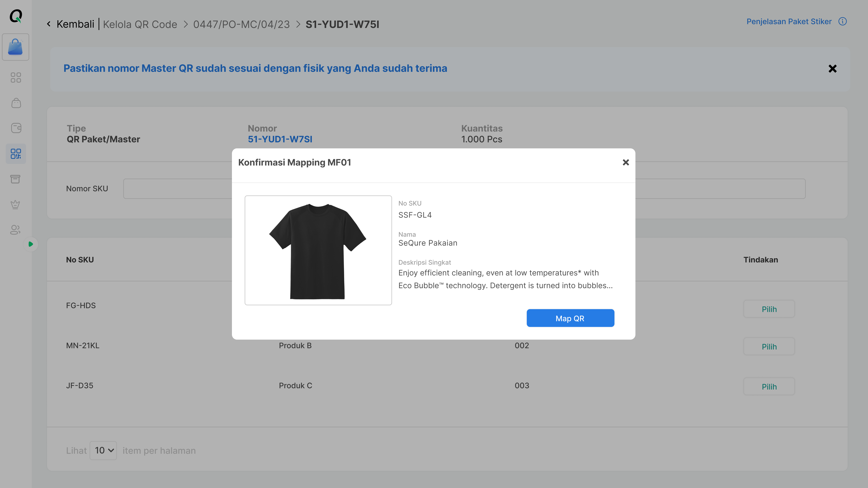
Task: Click the SSF-GL4 SKU value in dialog
Action: [415, 215]
